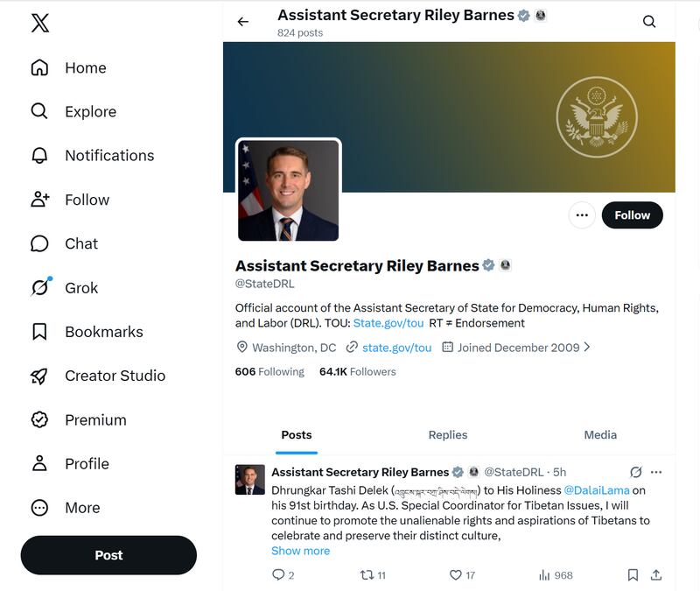Like the post with heart icon
Image resolution: width=700 pixels, height=591 pixels.
pos(455,575)
